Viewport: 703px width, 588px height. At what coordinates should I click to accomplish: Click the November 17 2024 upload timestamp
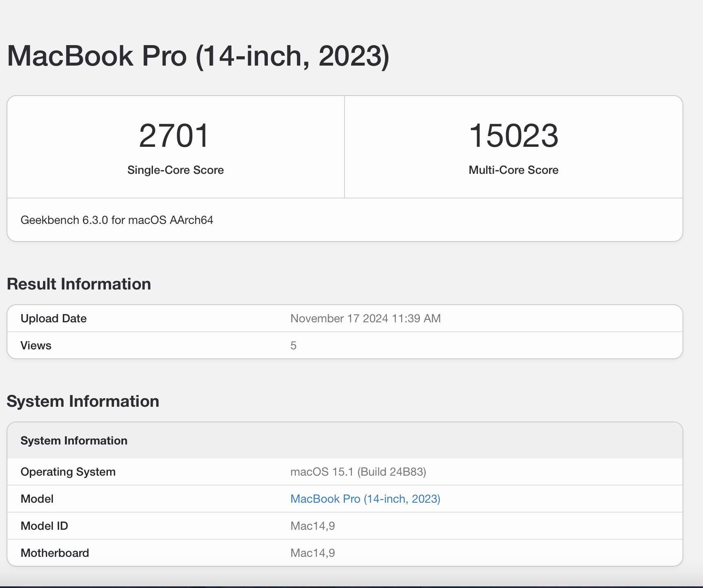pyautogui.click(x=365, y=319)
